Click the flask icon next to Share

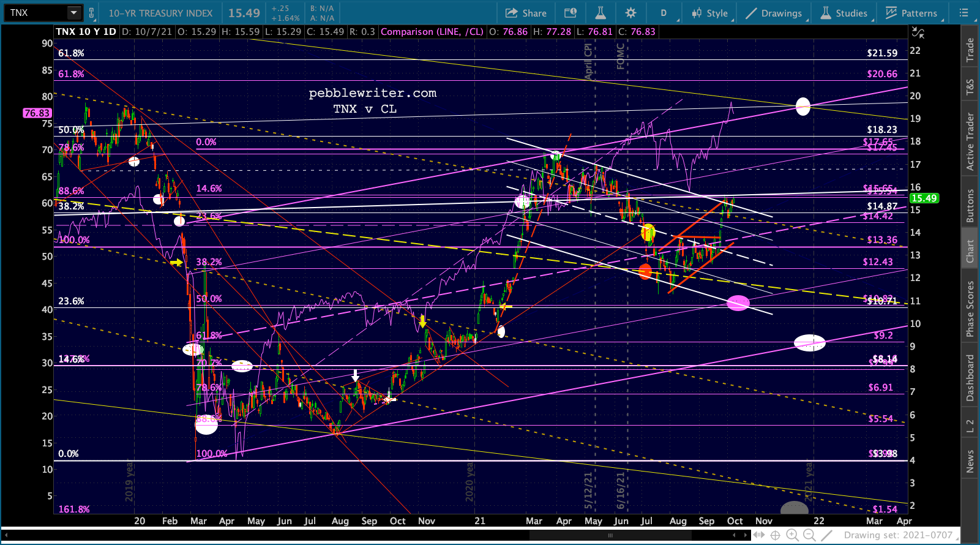pyautogui.click(x=600, y=13)
